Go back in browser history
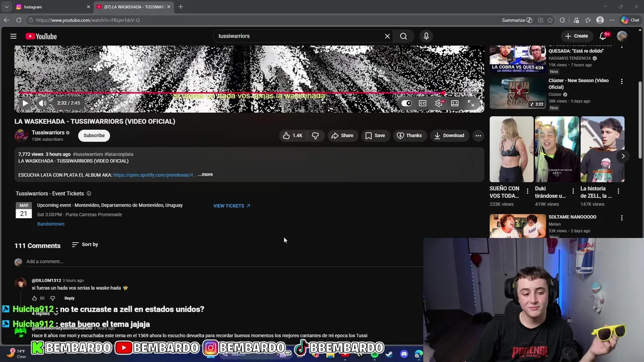 pos(7,20)
